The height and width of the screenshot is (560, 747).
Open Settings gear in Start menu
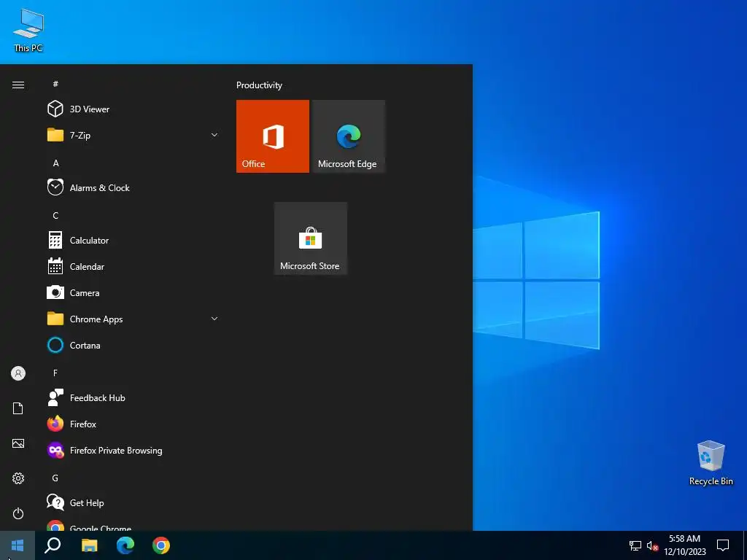(x=18, y=478)
